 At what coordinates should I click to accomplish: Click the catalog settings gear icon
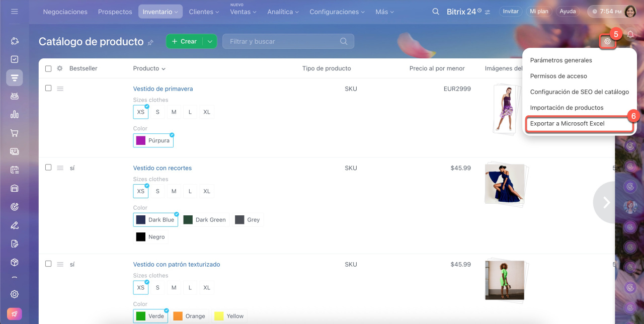click(x=607, y=42)
